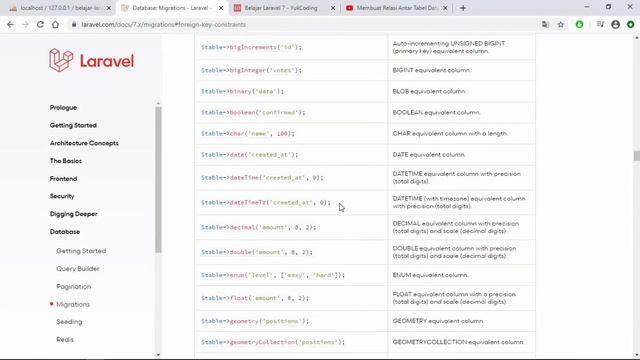
Task: Click the geometryCollection code cell
Action: [x=291, y=342]
